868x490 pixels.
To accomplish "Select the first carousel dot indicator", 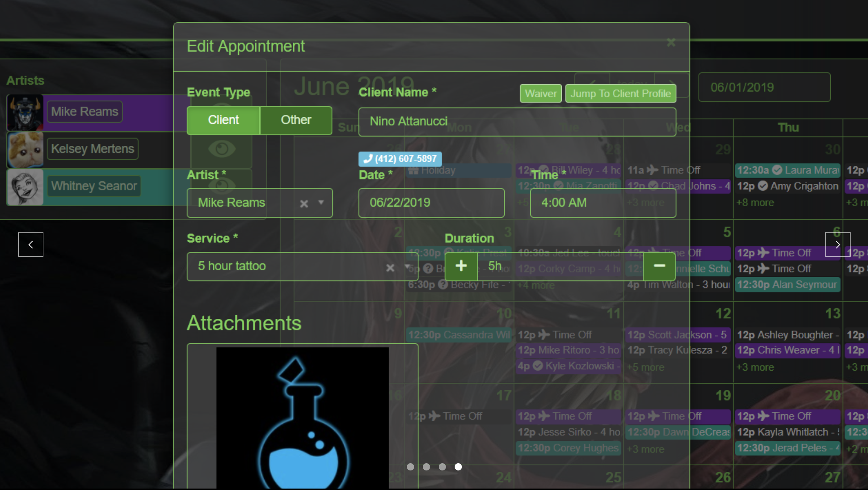I will (x=410, y=467).
